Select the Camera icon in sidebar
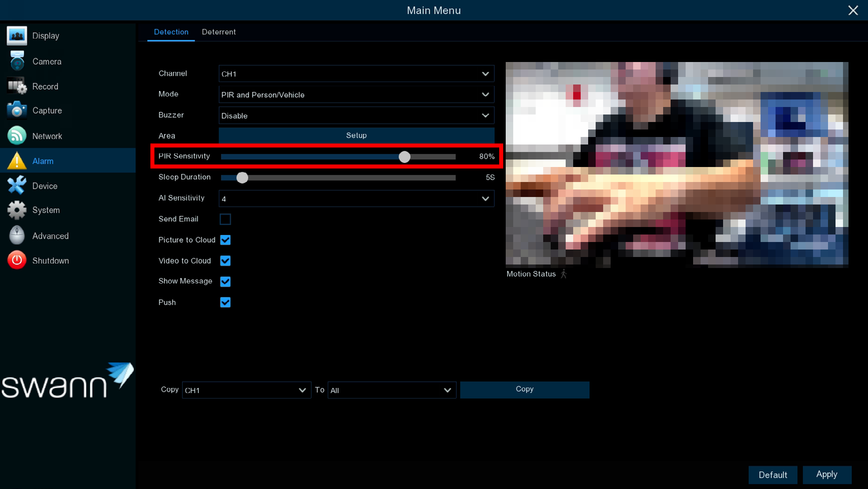This screenshot has width=868, height=489. (17, 61)
